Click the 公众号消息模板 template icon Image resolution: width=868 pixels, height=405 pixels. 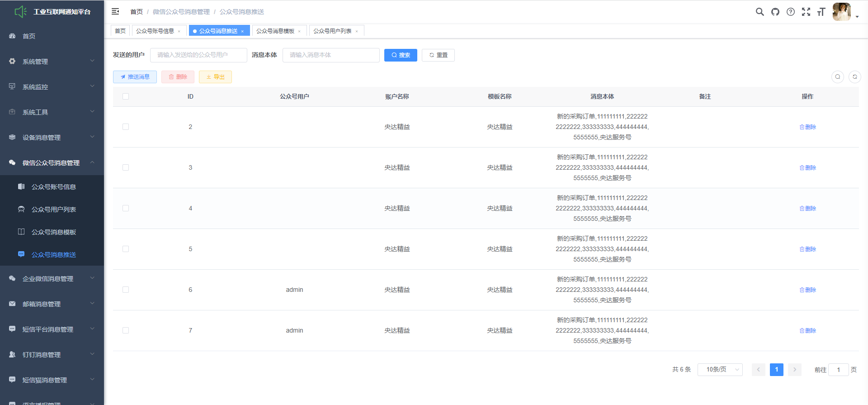point(21,232)
